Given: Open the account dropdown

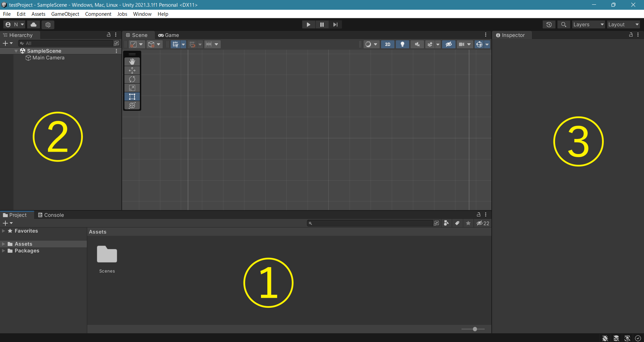Looking at the screenshot, I should pyautogui.click(x=14, y=25).
